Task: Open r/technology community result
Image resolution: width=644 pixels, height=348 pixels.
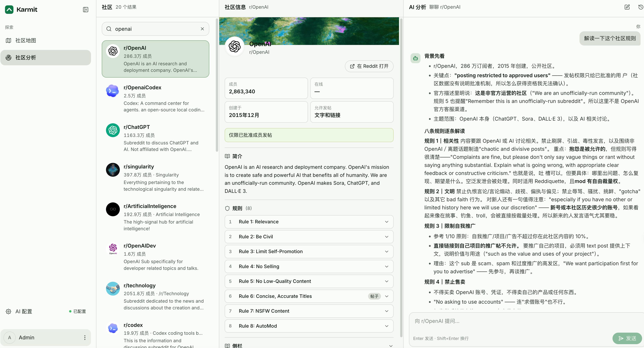Action: tap(155, 296)
